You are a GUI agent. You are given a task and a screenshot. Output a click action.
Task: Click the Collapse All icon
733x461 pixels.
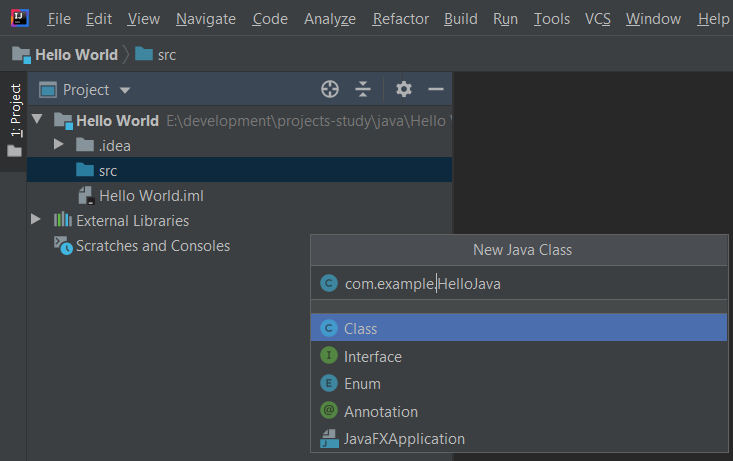tap(363, 89)
